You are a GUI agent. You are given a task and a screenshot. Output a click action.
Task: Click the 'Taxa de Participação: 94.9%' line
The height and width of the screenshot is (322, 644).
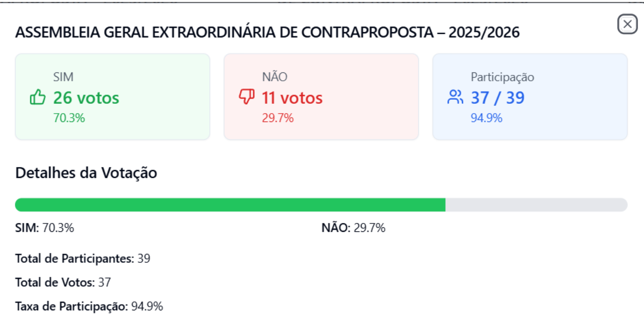coord(89,306)
